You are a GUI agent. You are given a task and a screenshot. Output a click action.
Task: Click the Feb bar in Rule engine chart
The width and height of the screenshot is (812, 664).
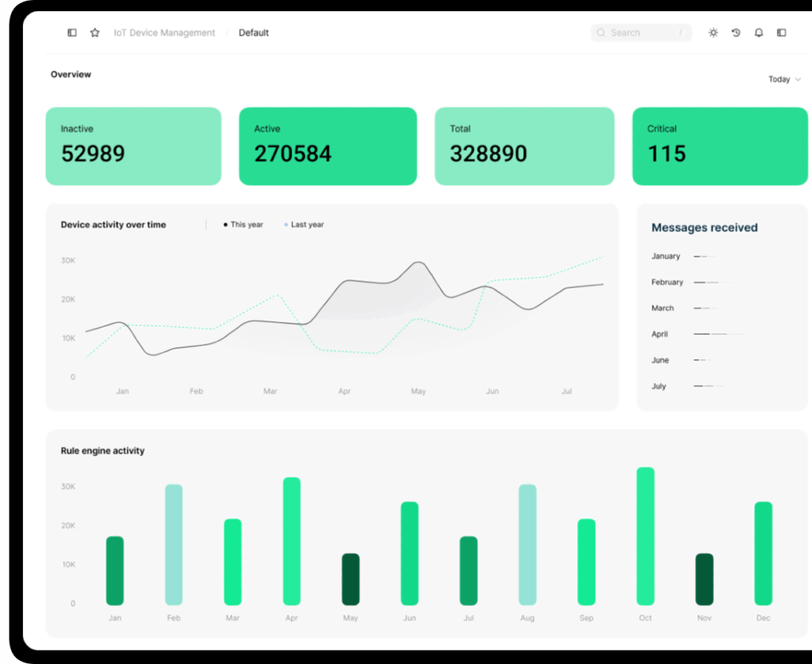coord(174,545)
